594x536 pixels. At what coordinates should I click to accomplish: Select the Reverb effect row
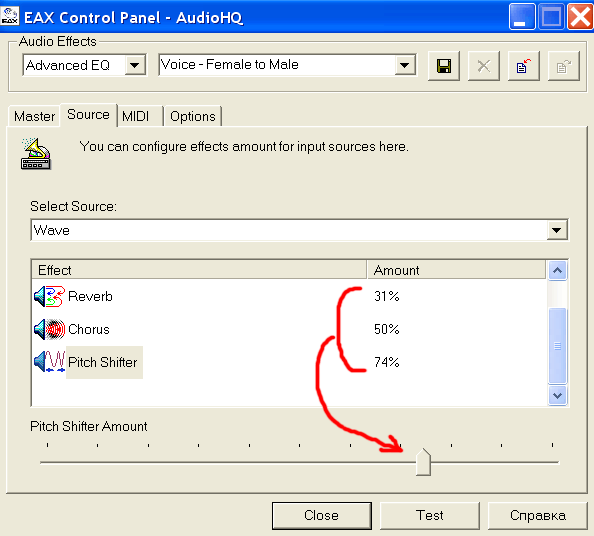pos(289,296)
